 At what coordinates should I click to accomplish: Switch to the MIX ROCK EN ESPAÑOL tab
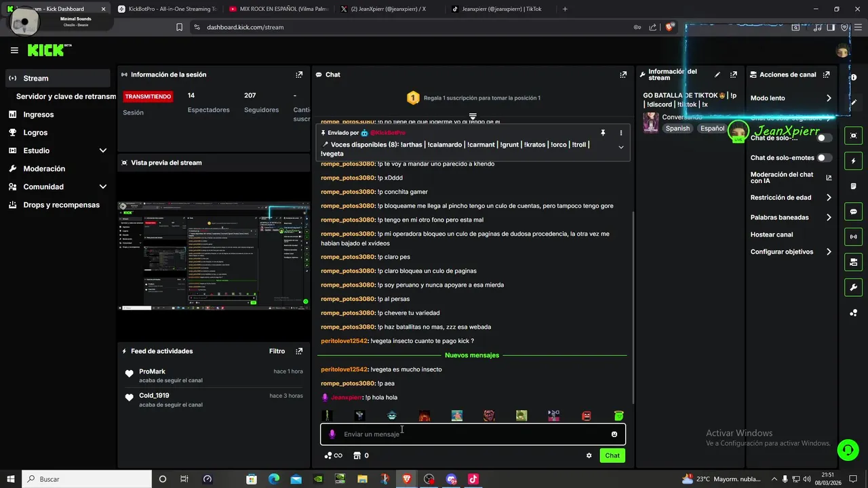[x=279, y=9]
